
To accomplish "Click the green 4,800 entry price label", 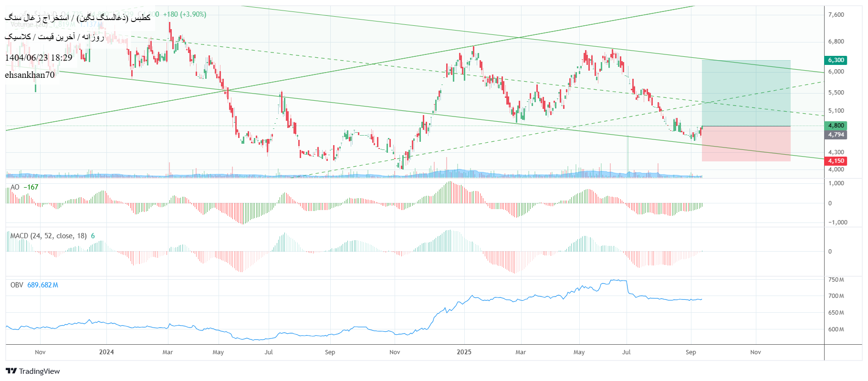I will coord(836,126).
